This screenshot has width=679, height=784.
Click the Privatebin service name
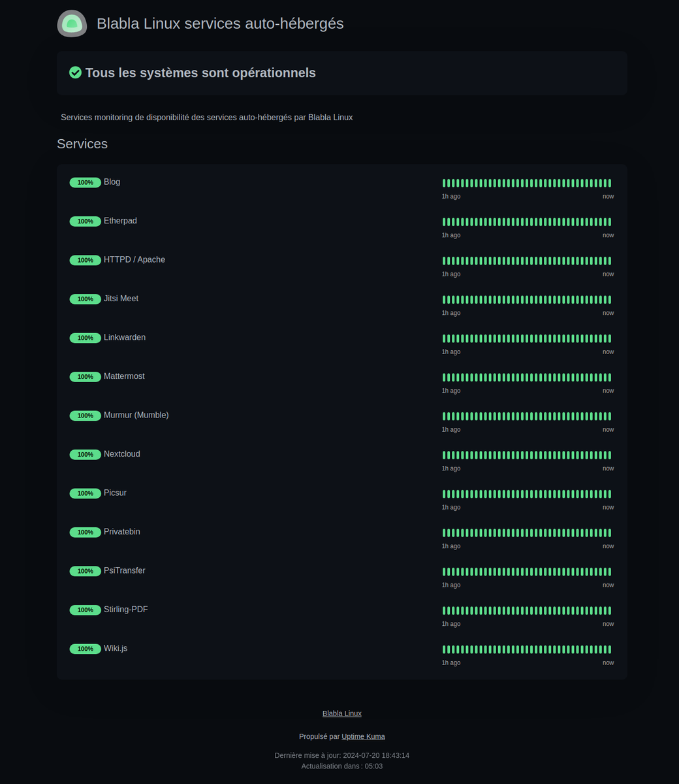[121, 532]
